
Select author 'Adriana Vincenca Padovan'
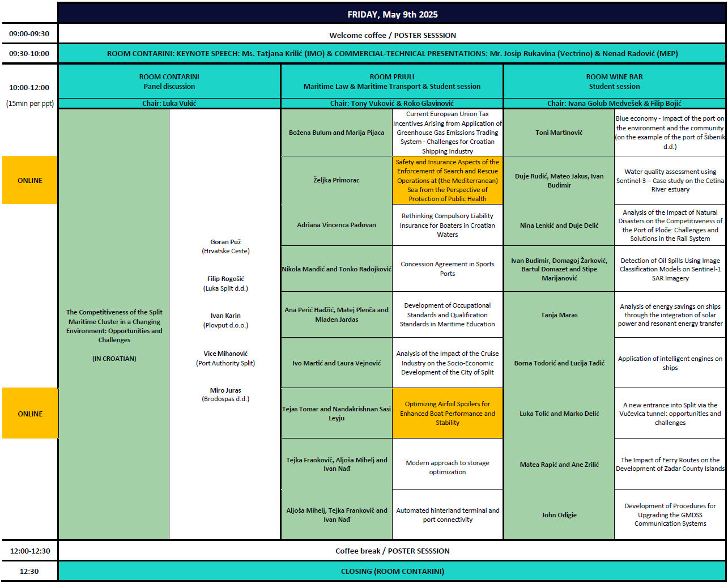[x=337, y=225]
